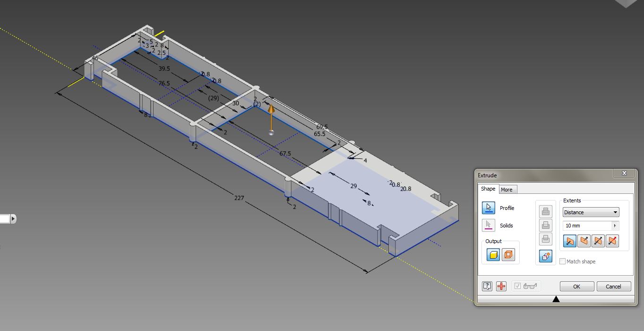Switch to the More tab
Viewport: 644px width, 331px height.
click(x=507, y=190)
